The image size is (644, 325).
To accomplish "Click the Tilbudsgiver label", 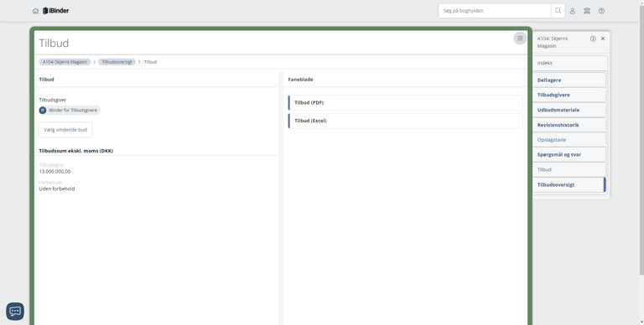I will [53, 100].
